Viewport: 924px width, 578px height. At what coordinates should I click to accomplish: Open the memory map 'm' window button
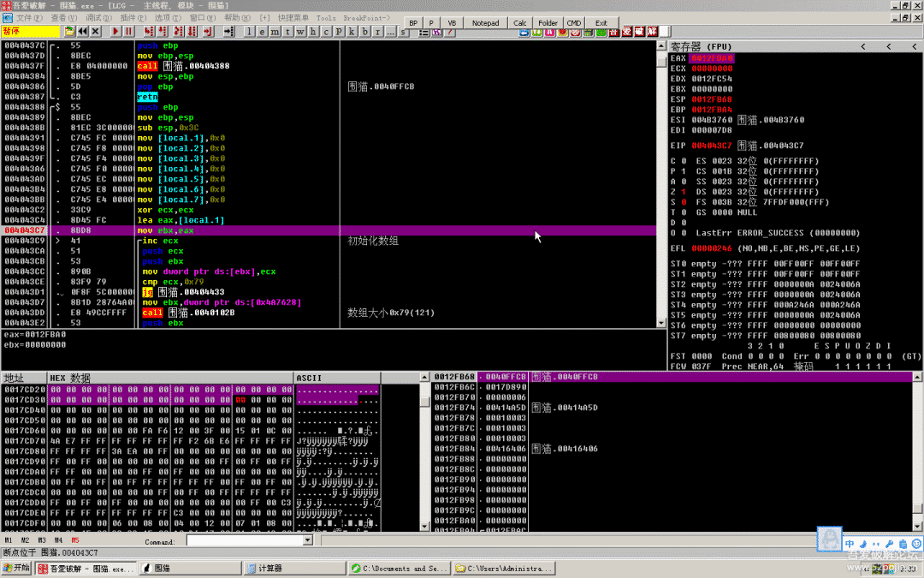275,32
